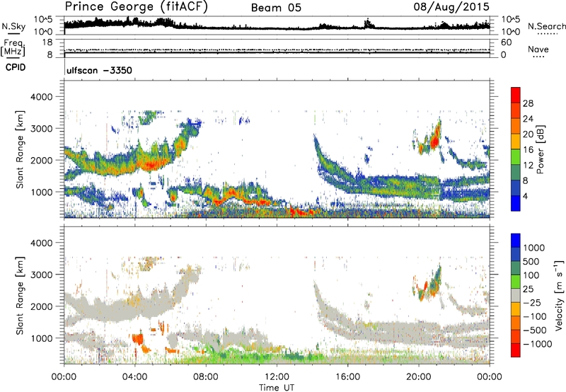The image size is (566, 392).
Task: Click the 'Prince George (fitACF)' title text
Action: pyautogui.click(x=137, y=7)
